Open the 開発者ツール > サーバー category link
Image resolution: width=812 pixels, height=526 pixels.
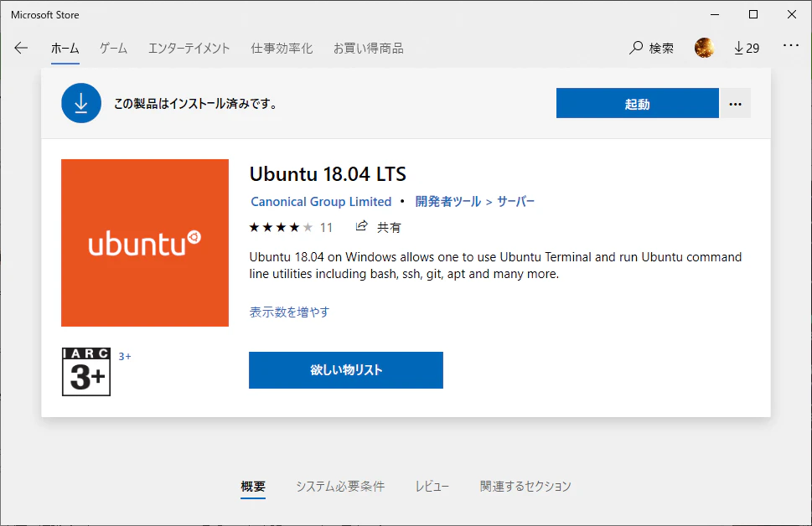pos(475,201)
